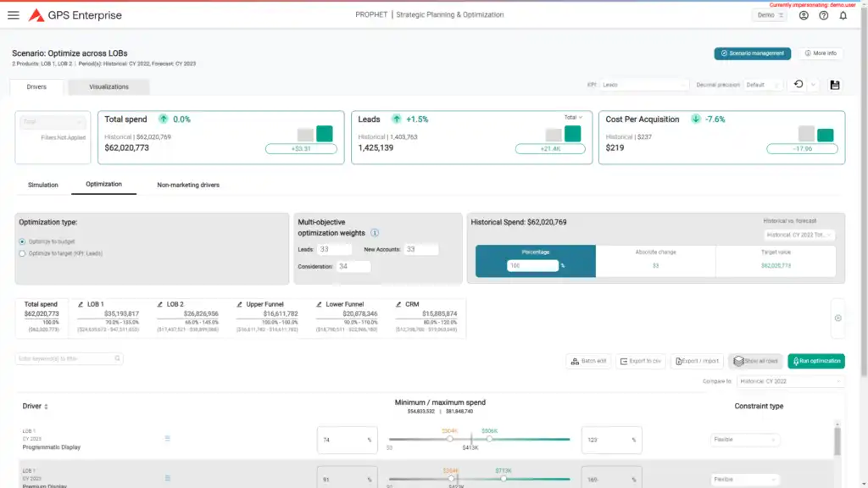The height and width of the screenshot is (488, 868).
Task: Expand the Decimal precision dropdown
Action: pyautogui.click(x=763, y=85)
